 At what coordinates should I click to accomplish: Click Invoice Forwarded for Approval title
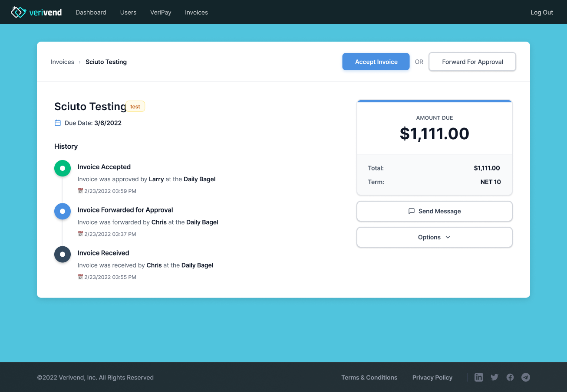(125, 210)
